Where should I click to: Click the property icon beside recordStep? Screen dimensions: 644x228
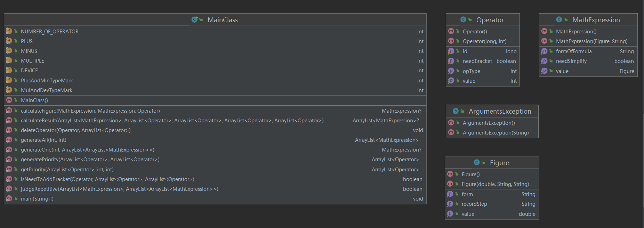(x=450, y=204)
